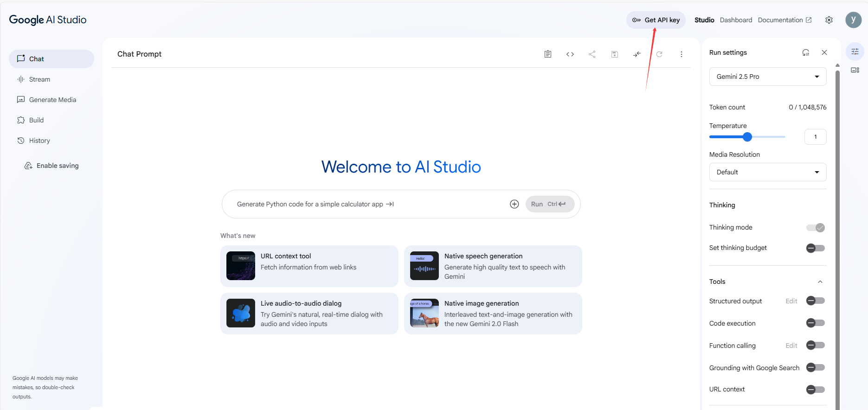Edit Structured output schema

tap(791, 301)
